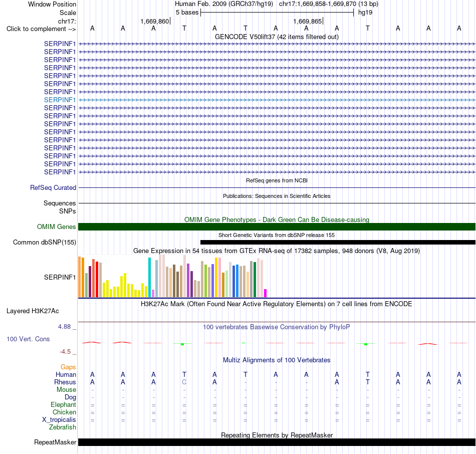Open 'Multiz Alignments of 100 Vertebrates' title
Screen dimensions: 476x454
pos(277,360)
